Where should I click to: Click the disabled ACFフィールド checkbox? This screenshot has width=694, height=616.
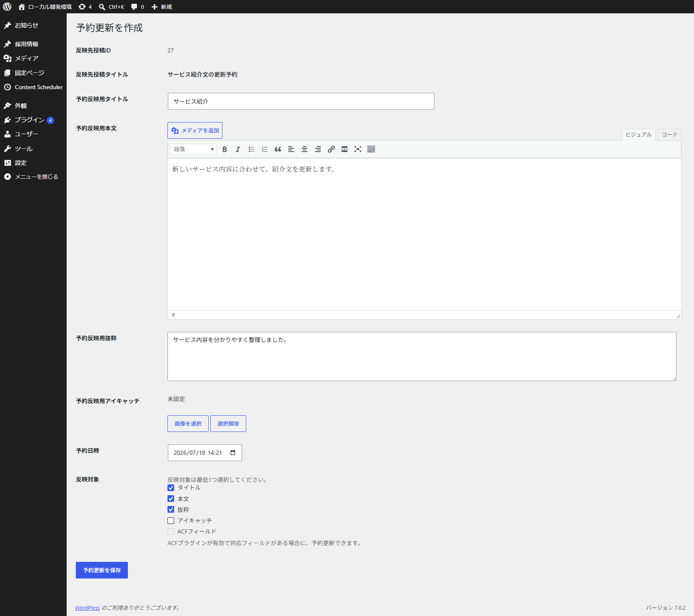coord(171,531)
